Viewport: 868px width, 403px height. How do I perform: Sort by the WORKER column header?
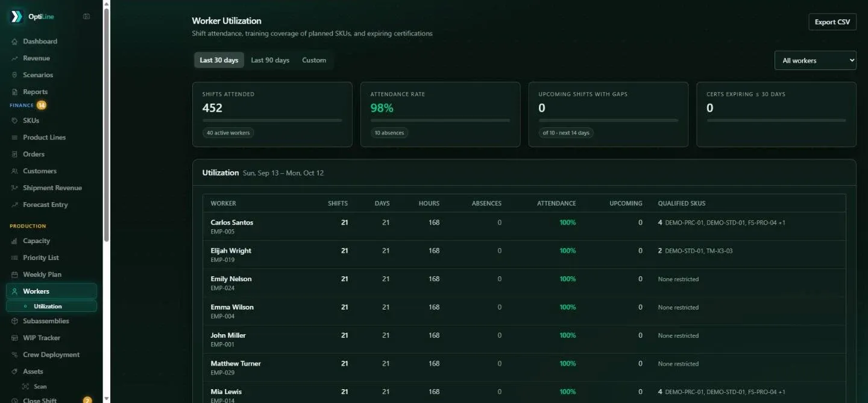[223, 203]
